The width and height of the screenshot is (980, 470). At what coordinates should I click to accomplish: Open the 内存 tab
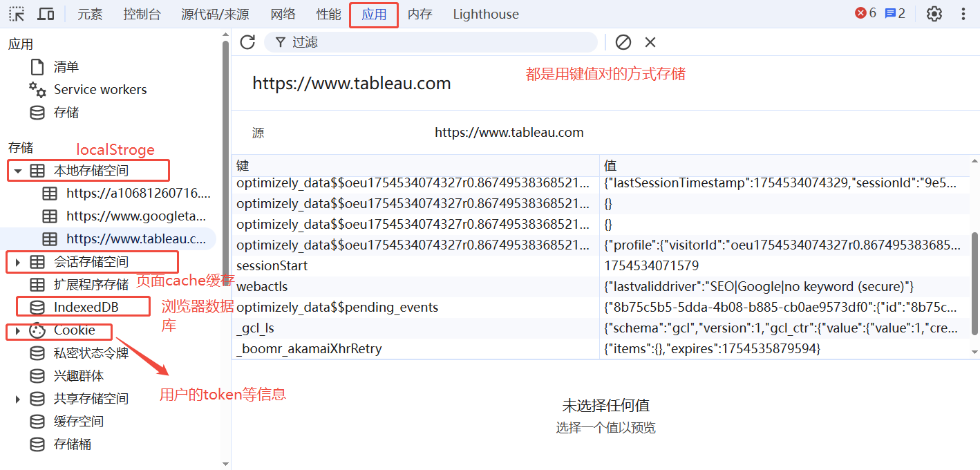[x=420, y=14]
